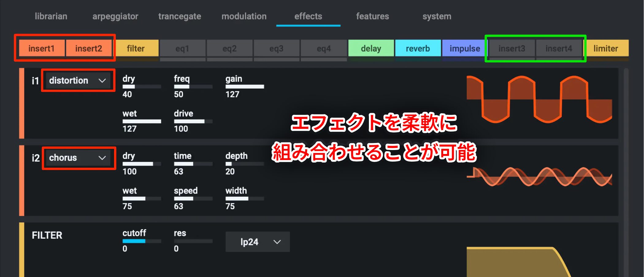
Task: Click the i1 gain value 127
Action: [232, 94]
